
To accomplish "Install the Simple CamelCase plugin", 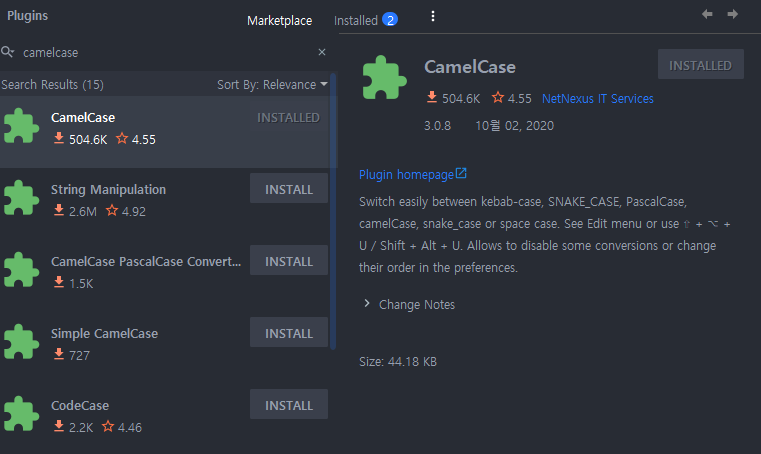I will point(289,332).
